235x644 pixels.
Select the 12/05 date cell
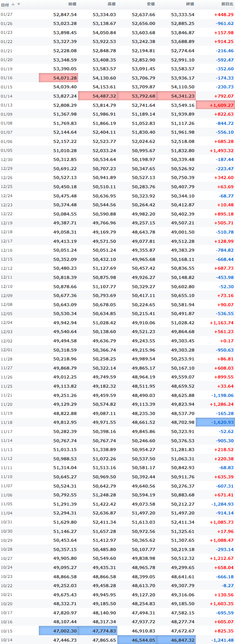(x=7, y=314)
